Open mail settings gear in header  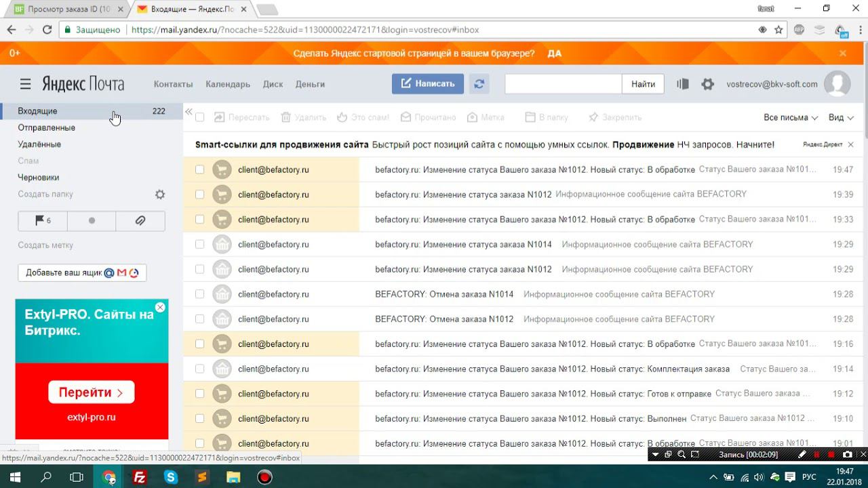click(x=707, y=84)
